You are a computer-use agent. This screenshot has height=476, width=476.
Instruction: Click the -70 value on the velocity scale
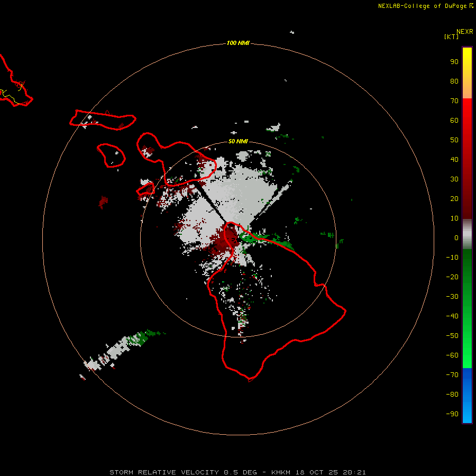point(452,375)
